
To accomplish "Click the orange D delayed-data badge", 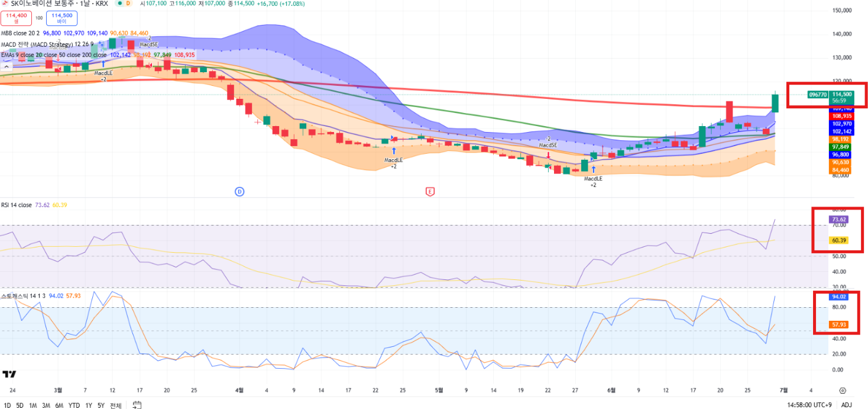I will pyautogui.click(x=128, y=4).
